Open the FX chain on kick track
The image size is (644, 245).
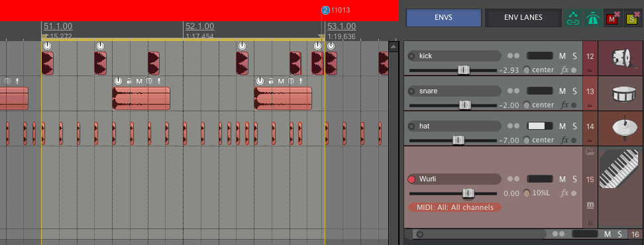click(x=564, y=70)
